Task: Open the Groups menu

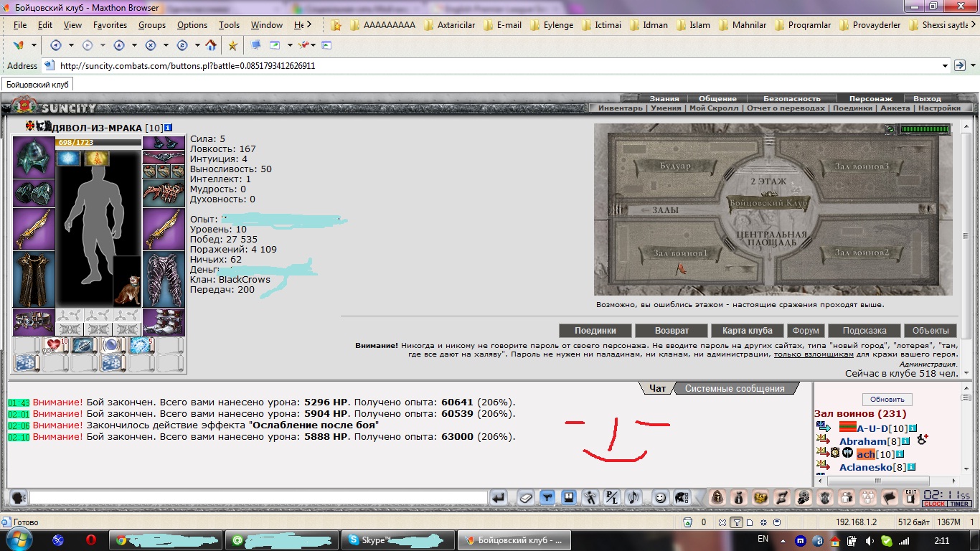Action: [152, 24]
